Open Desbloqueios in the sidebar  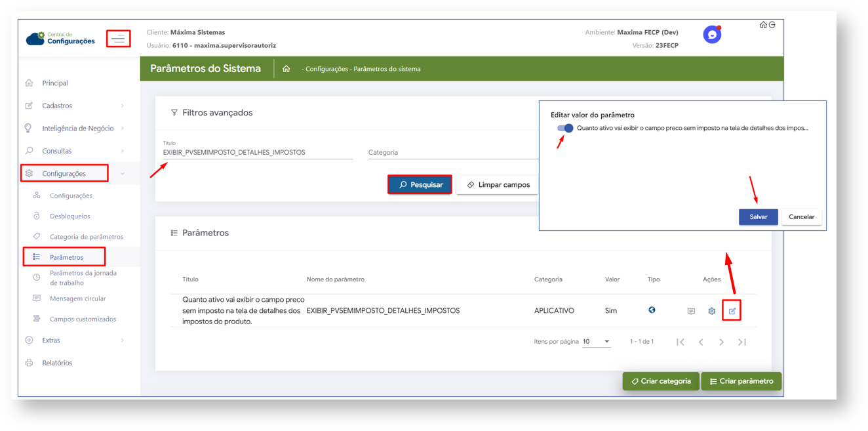click(69, 216)
